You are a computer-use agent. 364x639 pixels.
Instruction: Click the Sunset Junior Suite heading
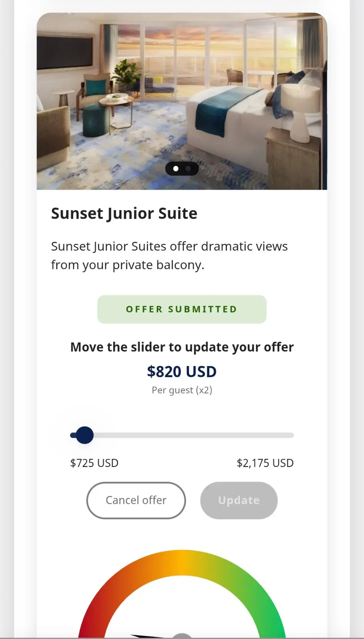click(124, 214)
